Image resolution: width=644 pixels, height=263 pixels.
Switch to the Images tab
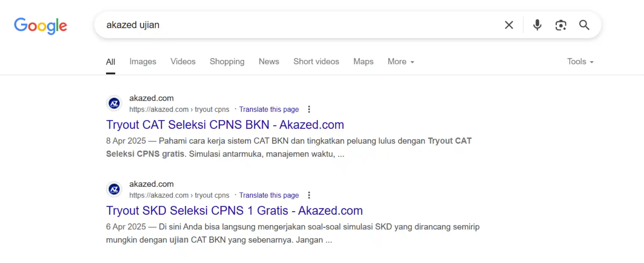143,61
